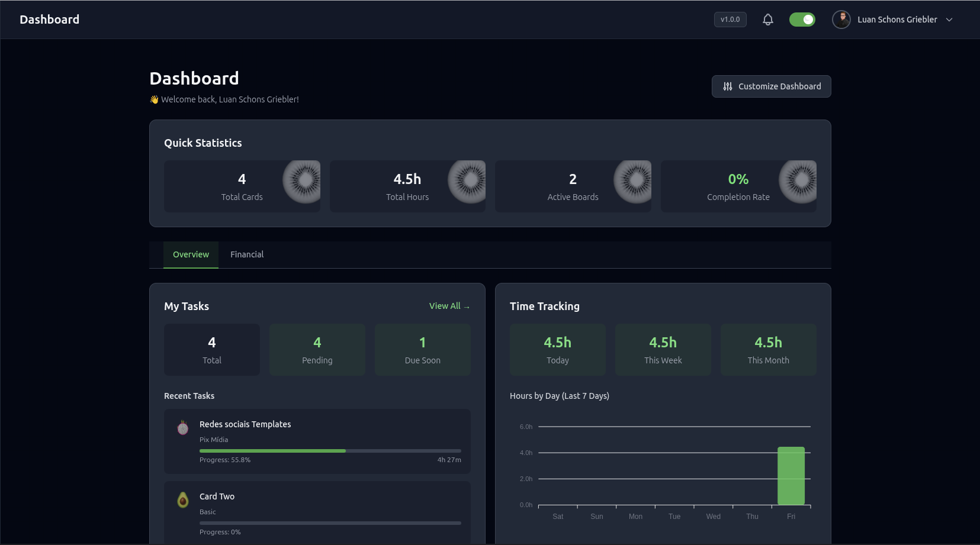Click the dragon fruit icon on Redes sociais task

(183, 427)
